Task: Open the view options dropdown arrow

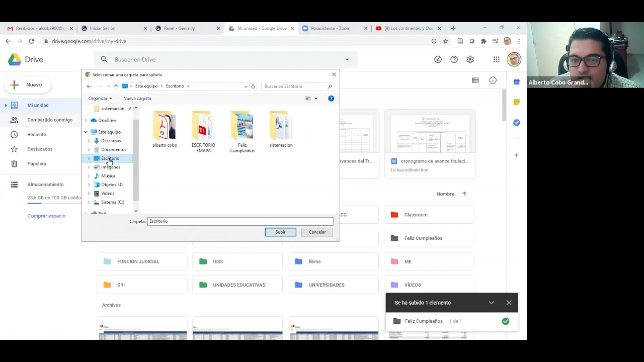Action: [x=316, y=99]
